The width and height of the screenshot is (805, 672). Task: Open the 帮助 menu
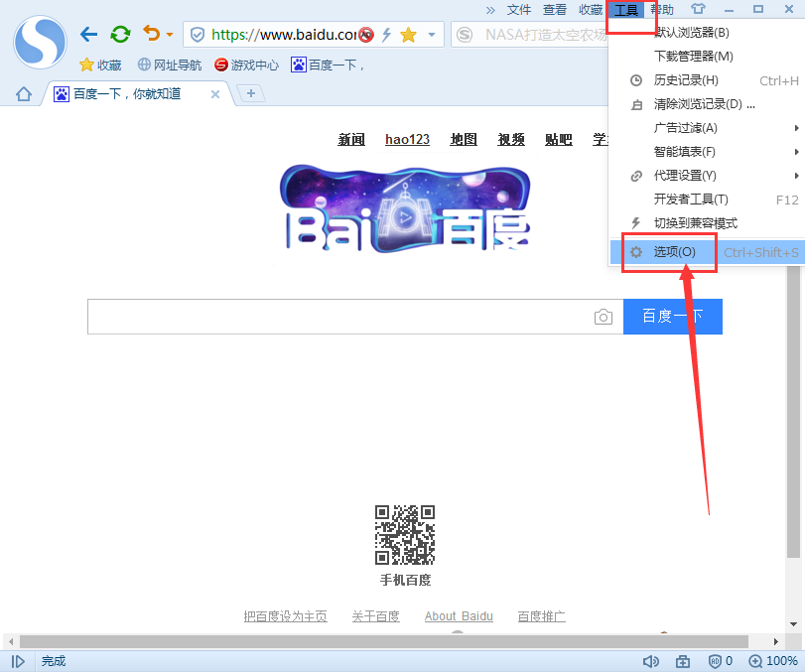(660, 10)
